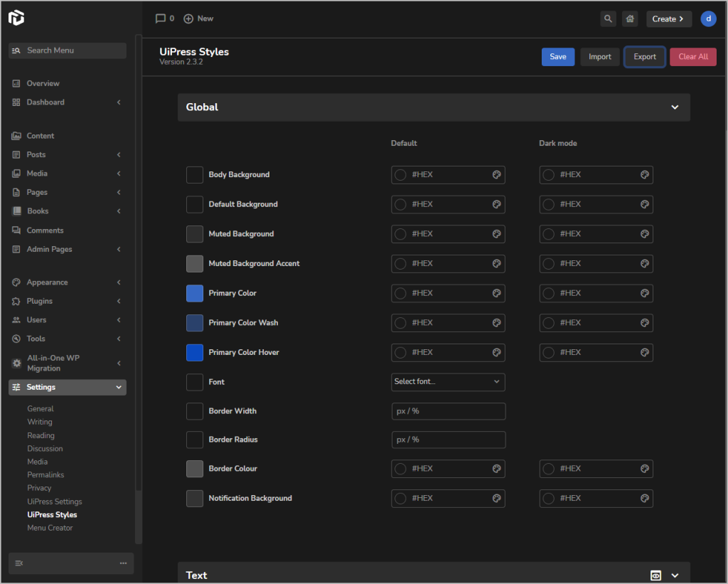Open Discussion settings submenu item
728x584 pixels.
(45, 449)
